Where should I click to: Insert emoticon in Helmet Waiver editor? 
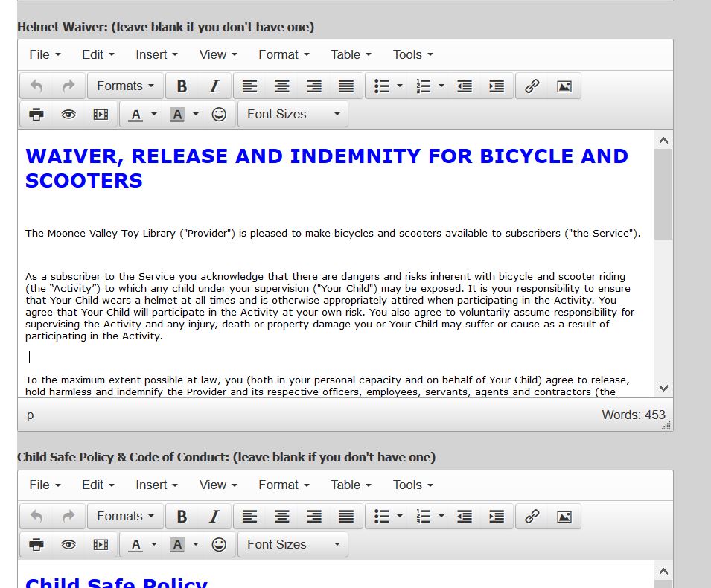pyautogui.click(x=219, y=115)
